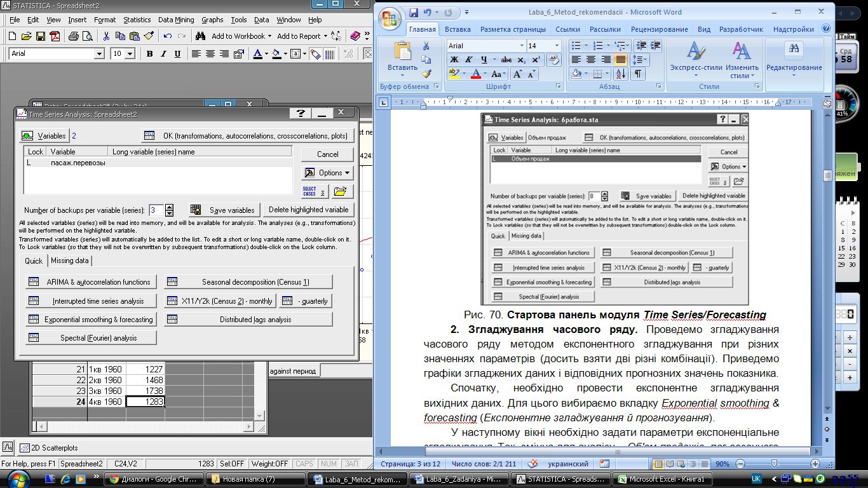Image resolution: width=868 pixels, height=488 pixels.
Task: Open Word font name dropdown
Action: point(522,45)
